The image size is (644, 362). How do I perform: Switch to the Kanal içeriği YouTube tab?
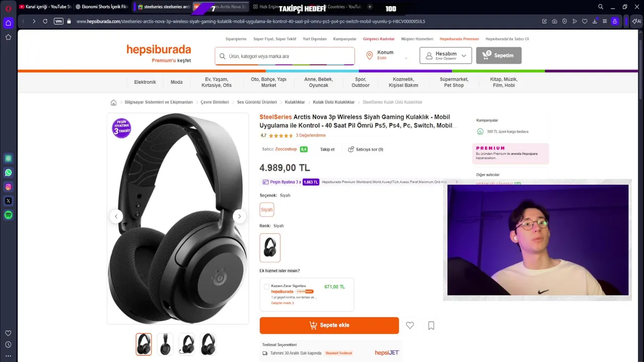coord(45,7)
